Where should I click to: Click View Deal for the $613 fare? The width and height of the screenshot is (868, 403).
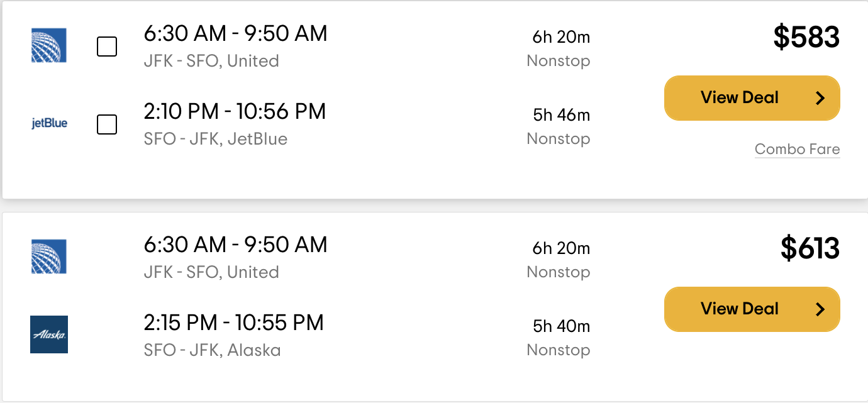(752, 309)
